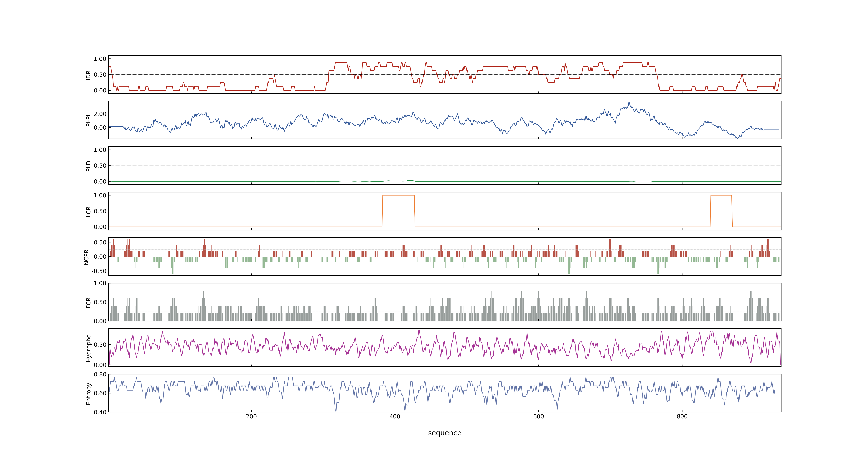This screenshot has width=868, height=463.
Task: Click the x-axis tick label 200
Action: click(x=251, y=416)
